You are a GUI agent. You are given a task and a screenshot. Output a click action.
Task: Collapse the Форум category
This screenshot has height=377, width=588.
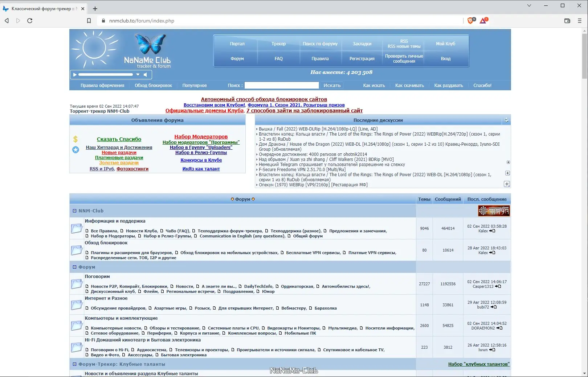(x=74, y=267)
